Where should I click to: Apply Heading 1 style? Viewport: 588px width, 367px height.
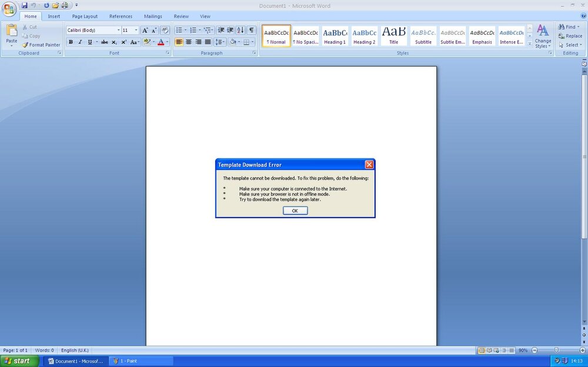coord(335,36)
